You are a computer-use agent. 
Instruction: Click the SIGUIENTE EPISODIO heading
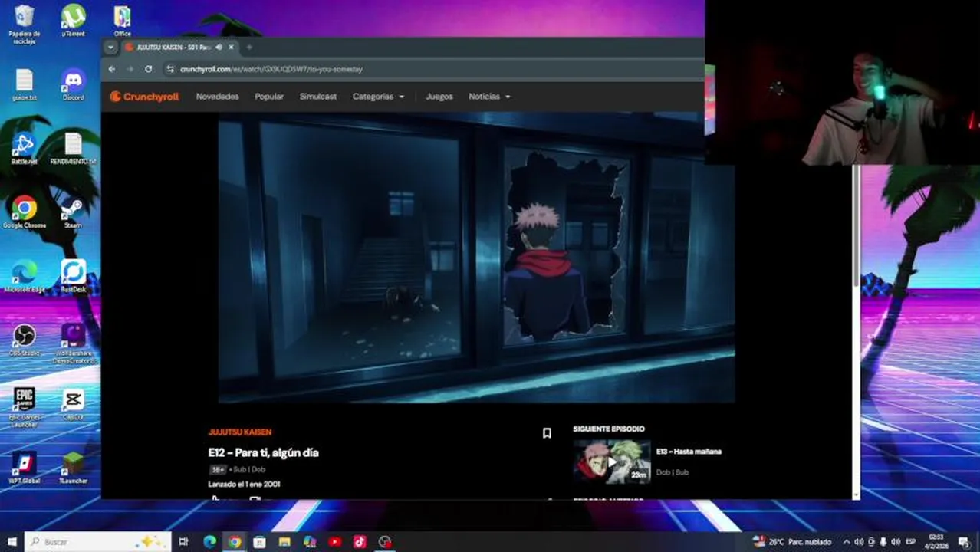[609, 429]
